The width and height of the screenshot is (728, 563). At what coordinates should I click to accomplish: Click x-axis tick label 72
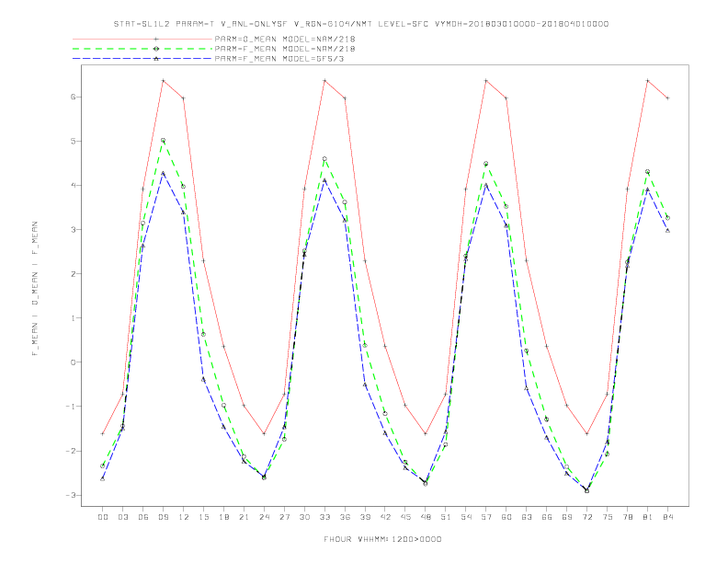586,517
